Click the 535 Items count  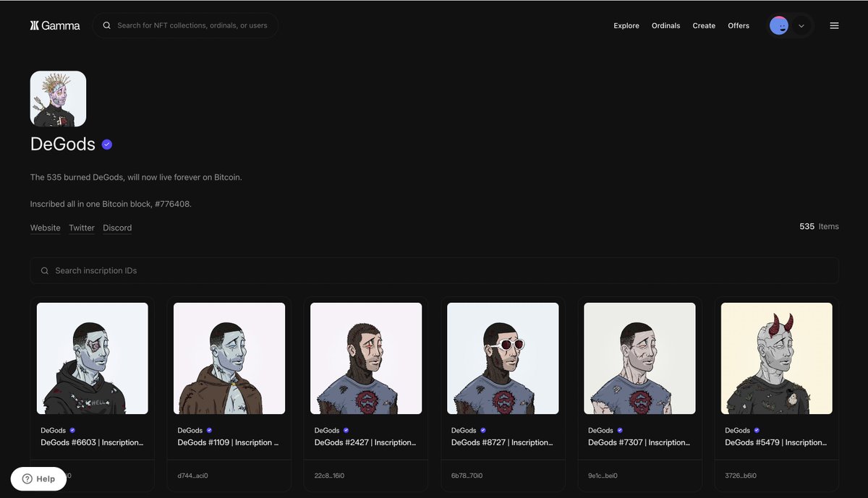[x=819, y=226]
